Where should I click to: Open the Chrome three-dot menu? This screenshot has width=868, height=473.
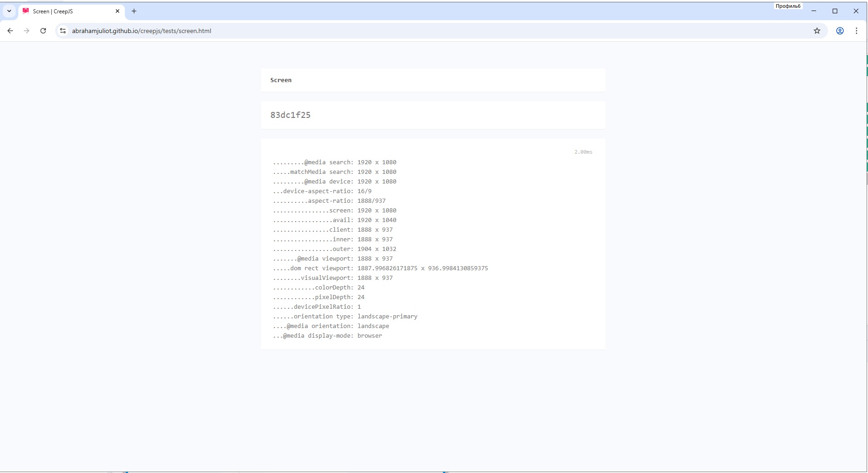coord(857,31)
